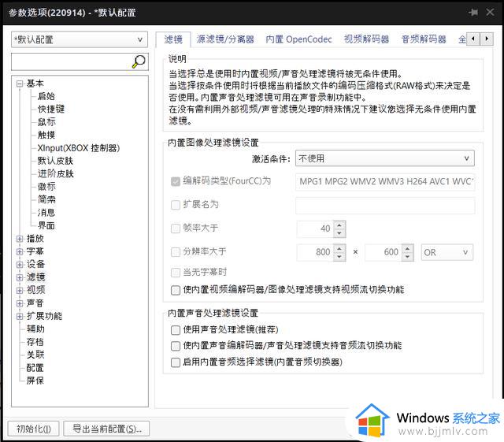Select 界面 in settings tree
This screenshot has height=442, width=504.
[46, 225]
